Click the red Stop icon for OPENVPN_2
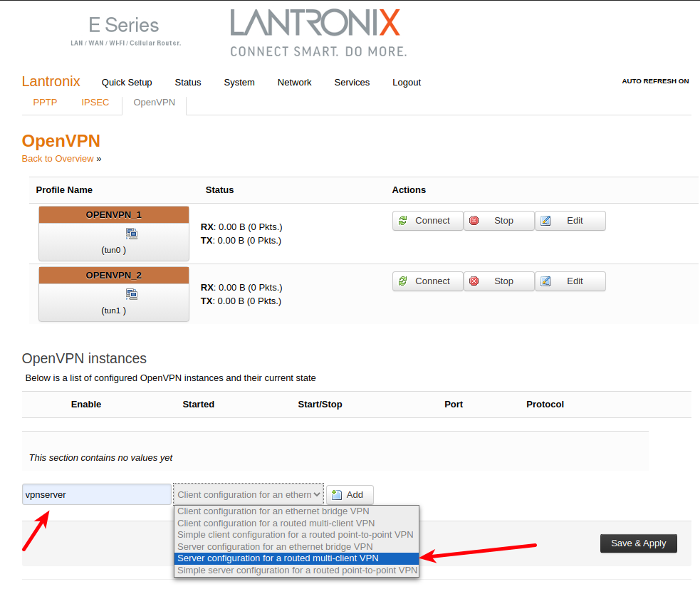Image resolution: width=700 pixels, height=589 pixels. (474, 281)
